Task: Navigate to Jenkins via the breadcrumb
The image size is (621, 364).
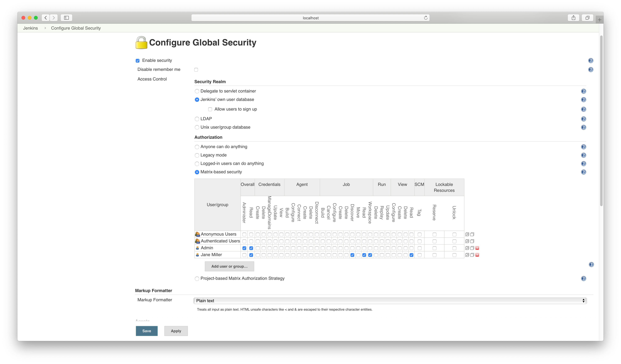Action: pyautogui.click(x=30, y=28)
